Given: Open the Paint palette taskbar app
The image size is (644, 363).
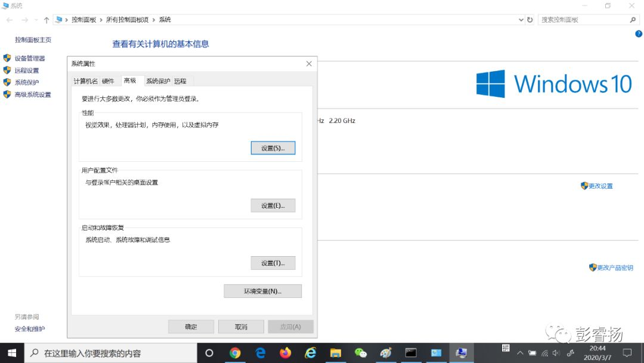Looking at the screenshot, I should [386, 353].
